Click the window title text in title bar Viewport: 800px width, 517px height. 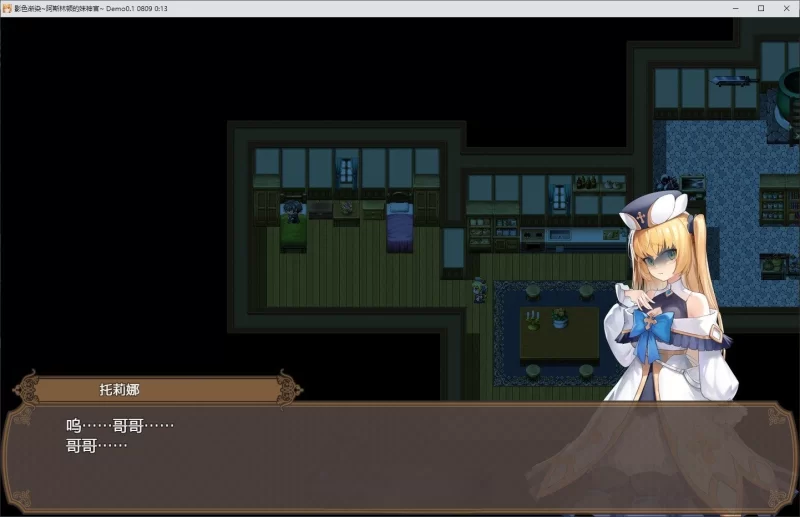tap(91, 9)
